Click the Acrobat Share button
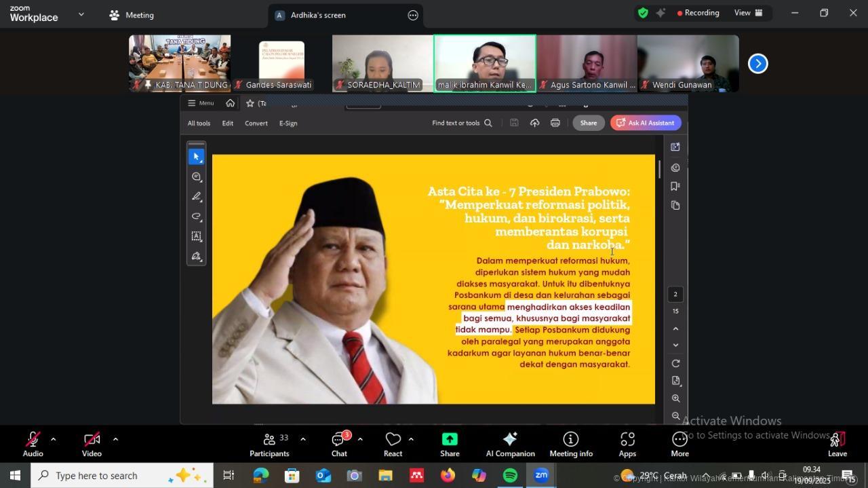 589,123
